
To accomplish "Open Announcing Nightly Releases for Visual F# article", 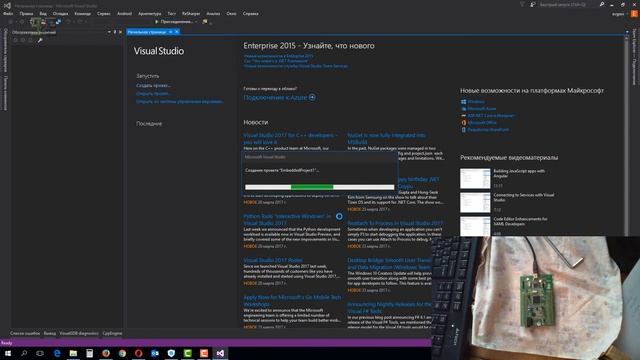I will click(389, 308).
